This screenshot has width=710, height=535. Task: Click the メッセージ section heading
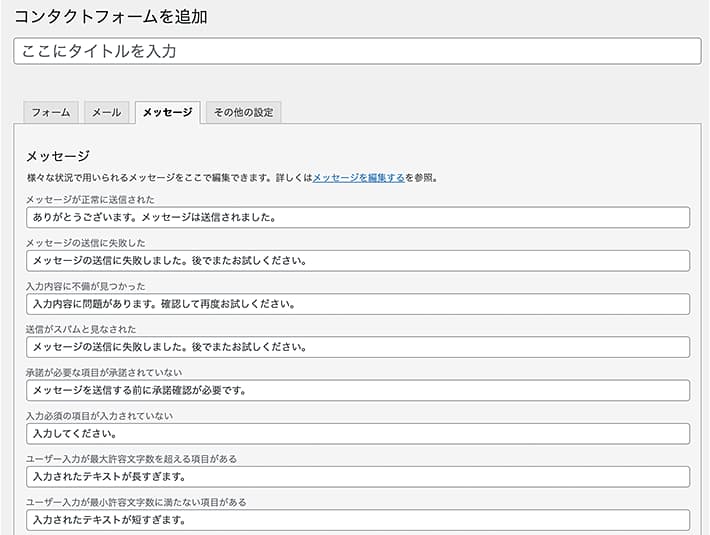tap(58, 156)
